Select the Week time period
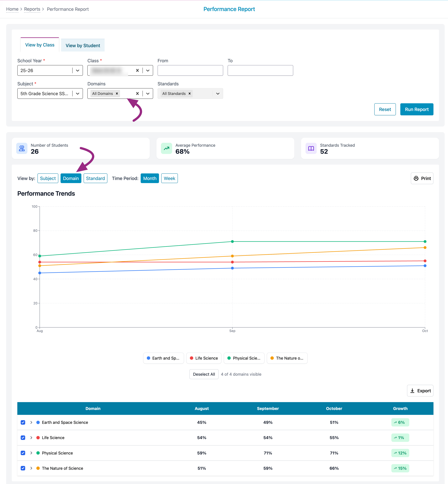The width and height of the screenshot is (448, 484). click(169, 178)
